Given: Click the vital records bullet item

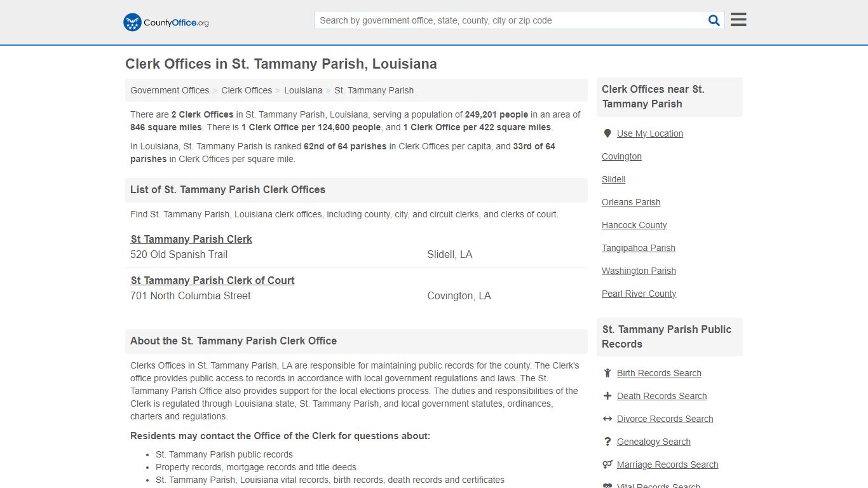Looking at the screenshot, I should [330, 480].
